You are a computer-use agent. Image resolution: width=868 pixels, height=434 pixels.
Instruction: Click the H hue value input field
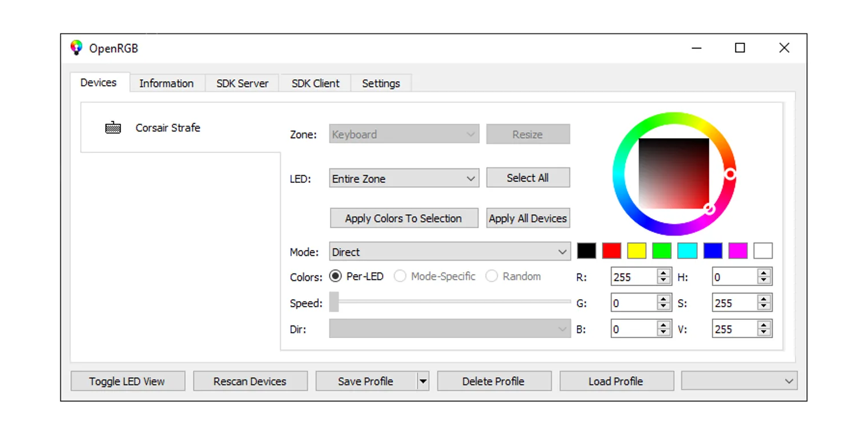[734, 277]
